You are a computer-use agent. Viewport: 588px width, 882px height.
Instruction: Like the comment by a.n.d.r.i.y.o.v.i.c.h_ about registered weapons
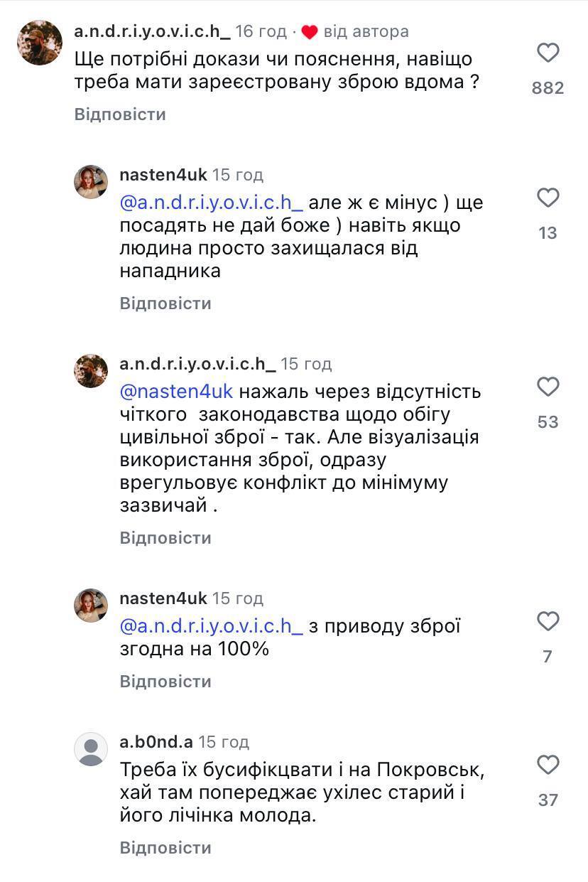pyautogui.click(x=548, y=51)
